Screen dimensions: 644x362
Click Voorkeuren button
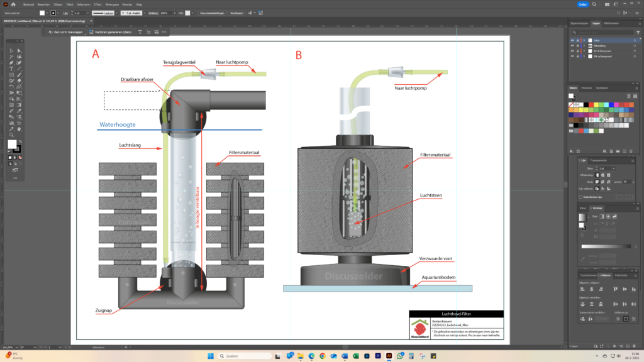(x=236, y=13)
